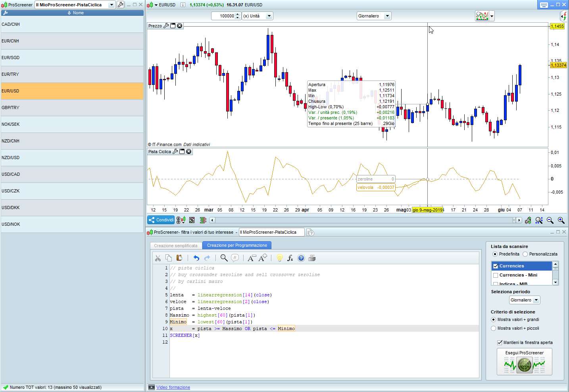Decrease the editor font size

tap(251, 258)
